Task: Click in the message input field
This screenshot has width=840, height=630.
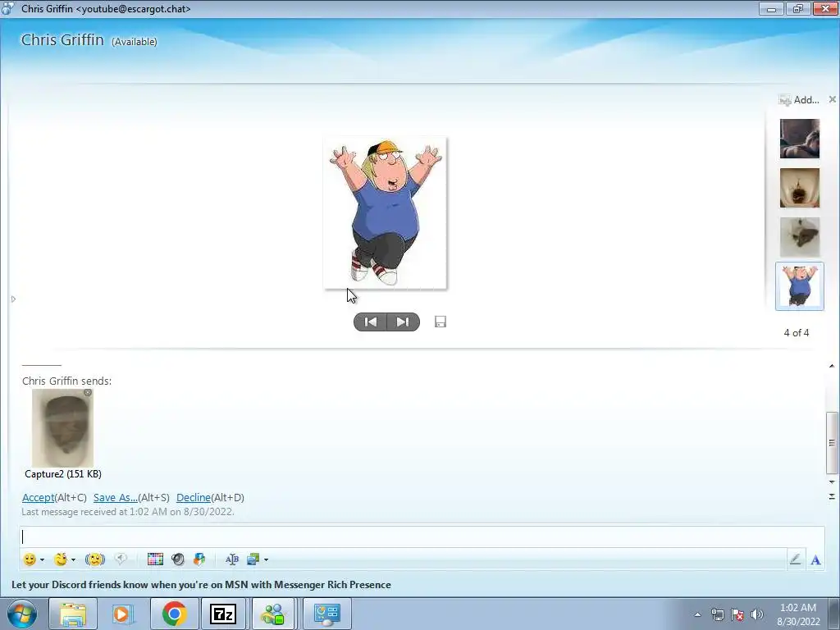Action: (x=422, y=536)
